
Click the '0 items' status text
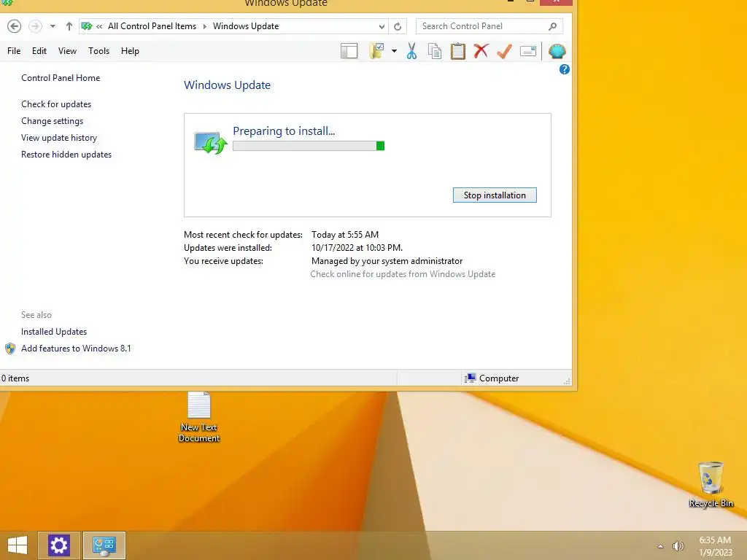click(x=15, y=378)
